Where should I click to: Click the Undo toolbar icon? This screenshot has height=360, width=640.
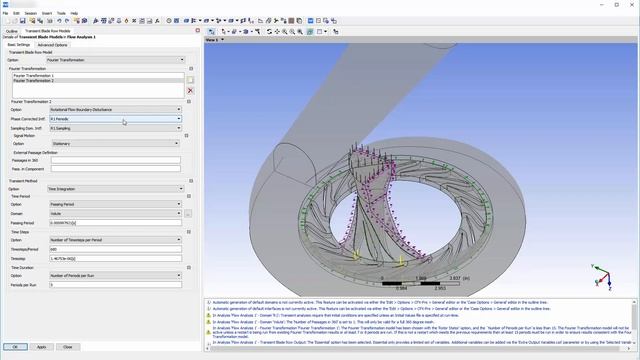(59, 20)
